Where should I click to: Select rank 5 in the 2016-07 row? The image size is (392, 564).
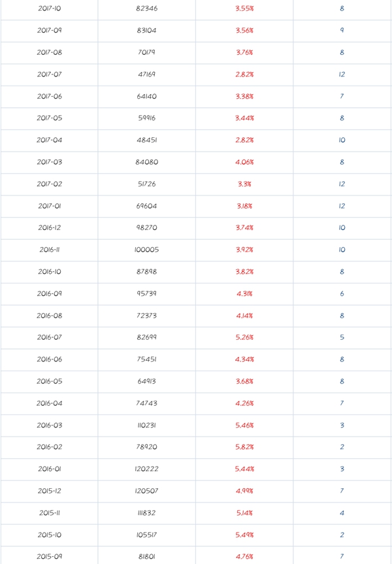pyautogui.click(x=342, y=337)
